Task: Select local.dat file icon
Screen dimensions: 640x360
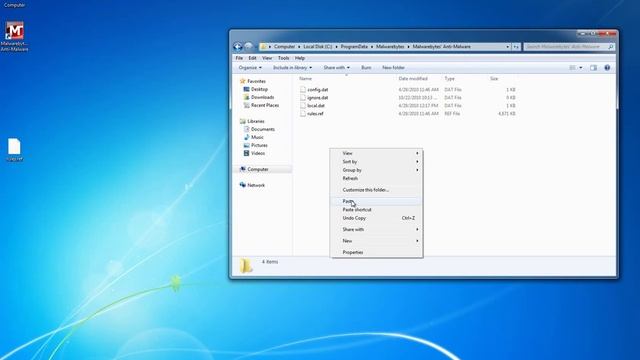Action: (x=303, y=106)
